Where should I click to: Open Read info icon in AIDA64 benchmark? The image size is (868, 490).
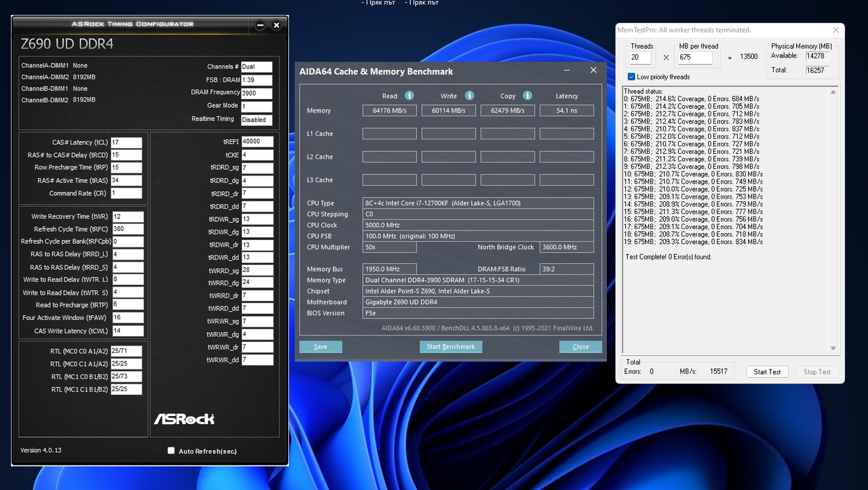[x=410, y=96]
